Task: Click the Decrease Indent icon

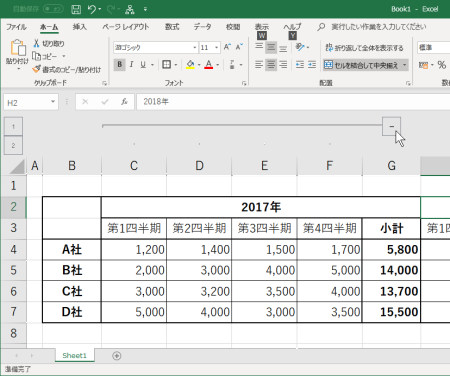Action: pos(300,64)
